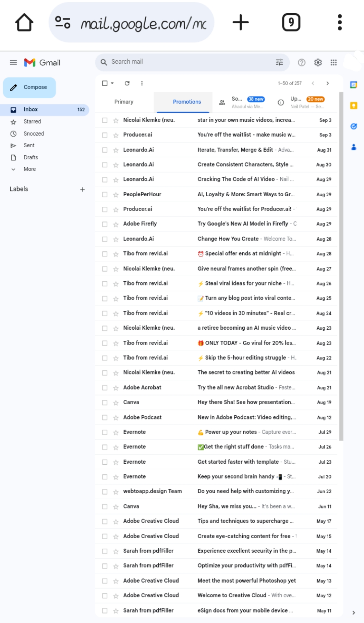Image resolution: width=364 pixels, height=623 pixels.
Task: Open Google Tasks side panel
Action: 353,126
